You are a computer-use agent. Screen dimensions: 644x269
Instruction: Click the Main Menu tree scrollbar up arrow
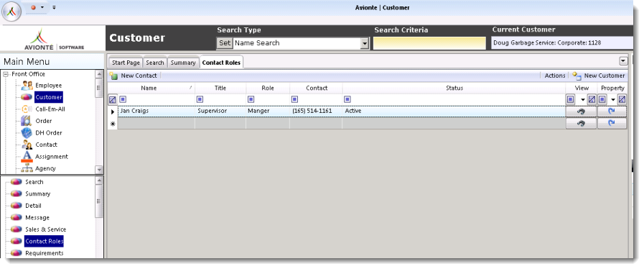point(99,74)
